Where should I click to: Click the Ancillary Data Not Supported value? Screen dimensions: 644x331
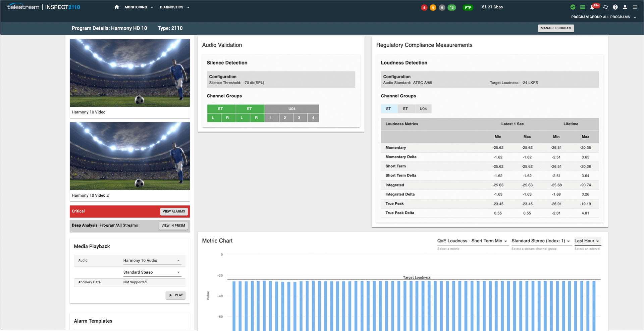pos(135,282)
